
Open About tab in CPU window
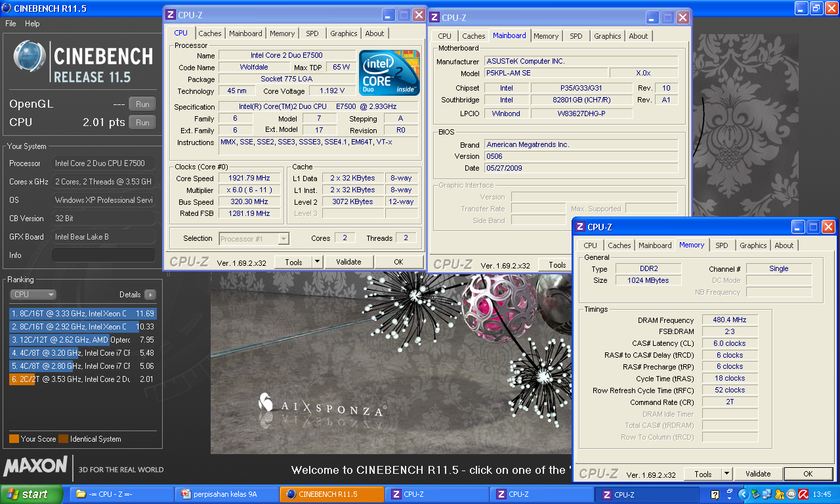tap(375, 33)
